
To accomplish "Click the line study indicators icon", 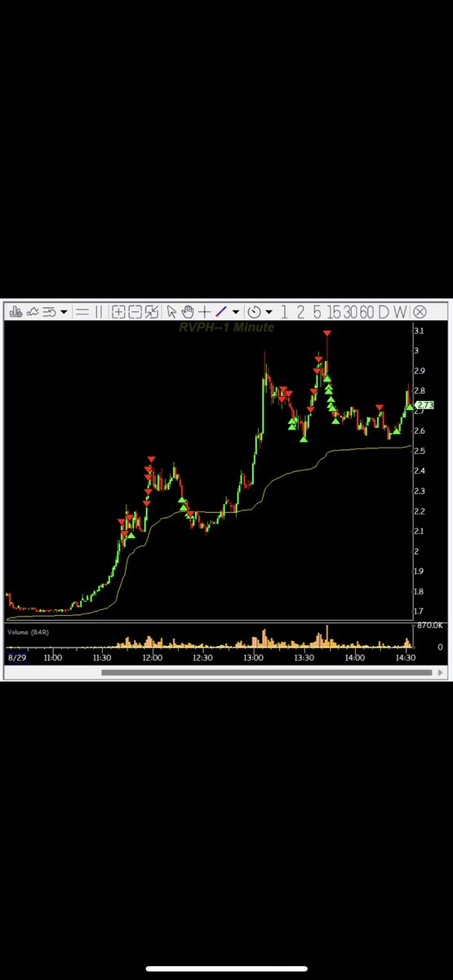I will point(33,311).
